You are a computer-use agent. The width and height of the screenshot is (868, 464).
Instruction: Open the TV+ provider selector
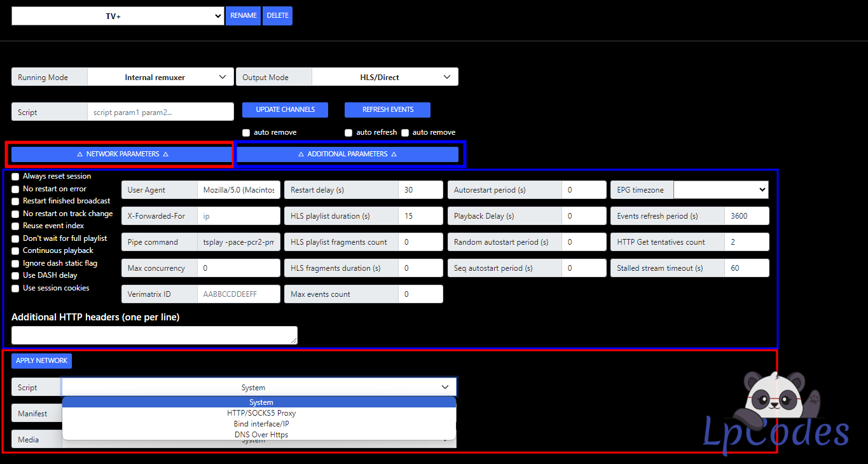click(118, 17)
